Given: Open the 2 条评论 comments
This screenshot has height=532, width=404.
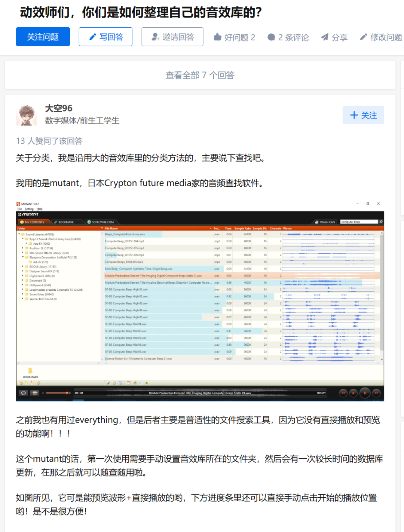Looking at the screenshot, I should [x=288, y=37].
